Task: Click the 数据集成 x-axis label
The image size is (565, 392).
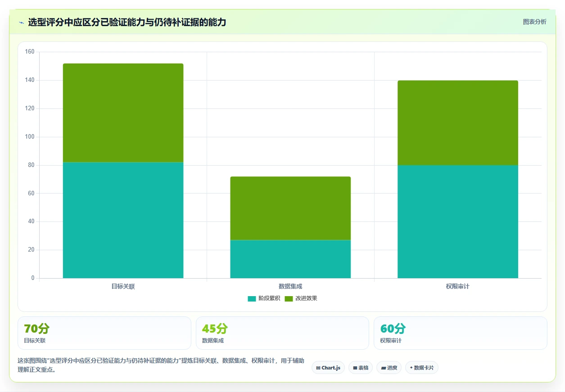Action: pos(290,286)
